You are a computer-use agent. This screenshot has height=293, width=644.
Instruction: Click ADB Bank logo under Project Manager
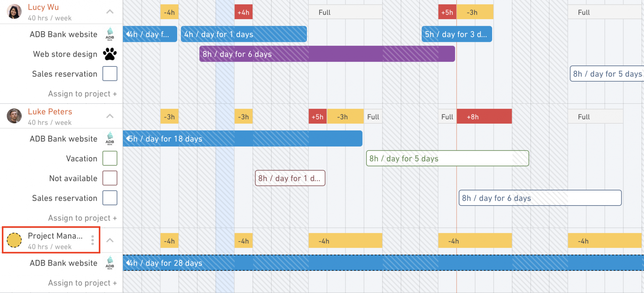(110, 263)
